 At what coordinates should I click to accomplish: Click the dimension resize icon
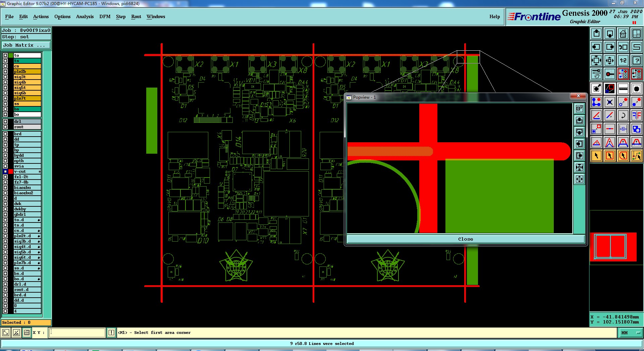623,129
